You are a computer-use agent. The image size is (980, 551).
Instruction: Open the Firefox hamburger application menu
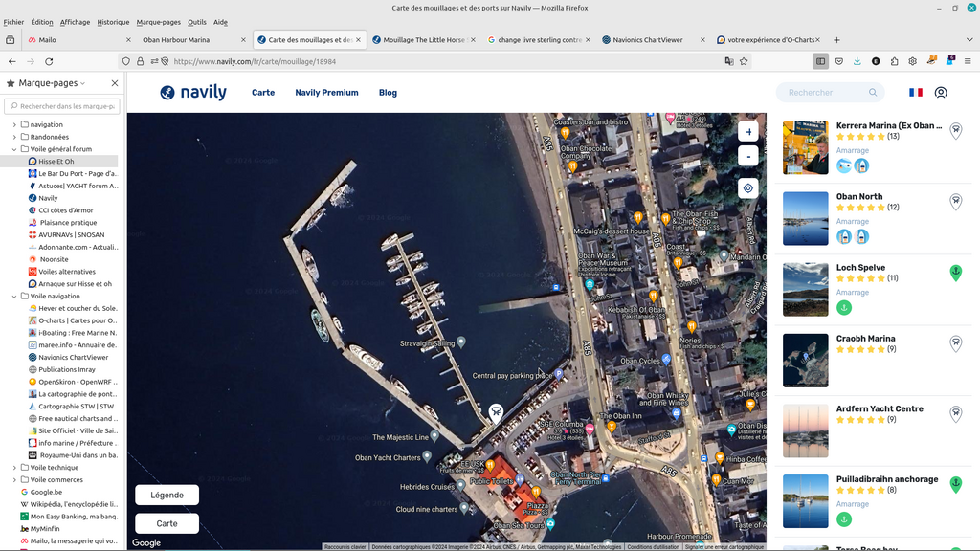tap(968, 61)
